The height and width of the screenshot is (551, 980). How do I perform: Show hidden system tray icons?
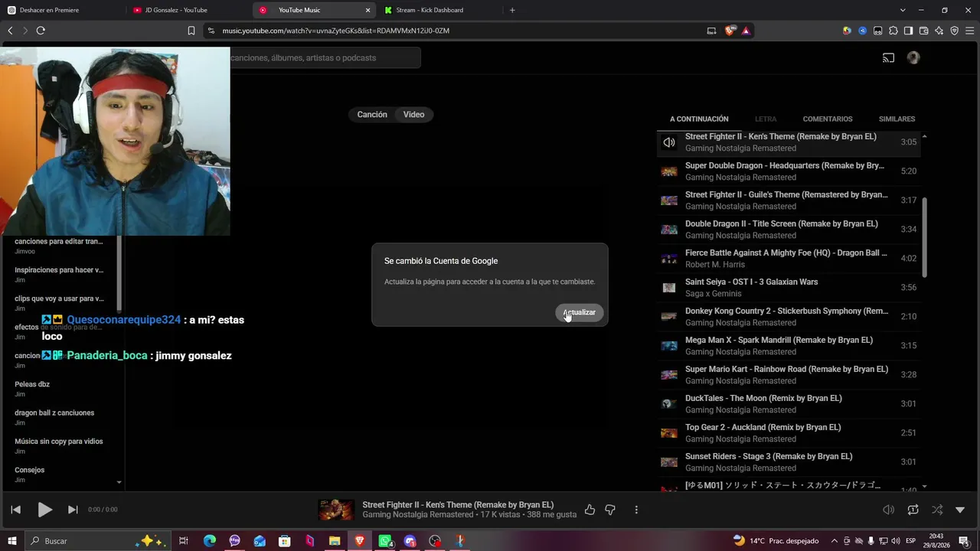835,541
